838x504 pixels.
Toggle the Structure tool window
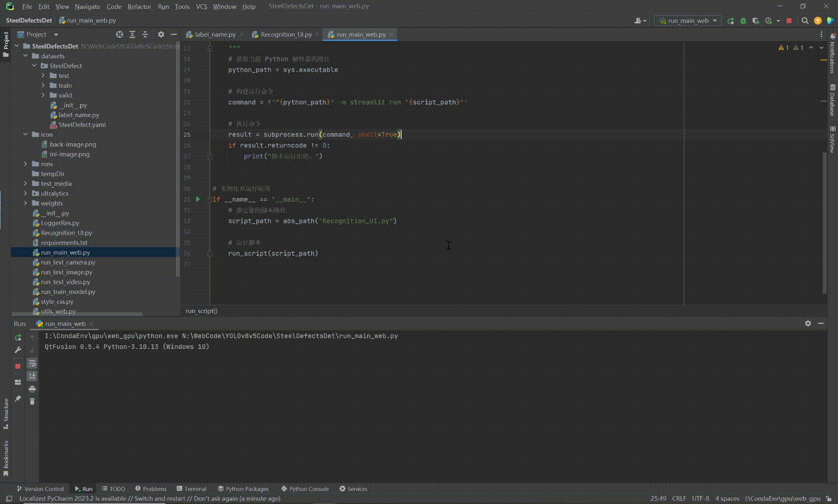coord(6,413)
